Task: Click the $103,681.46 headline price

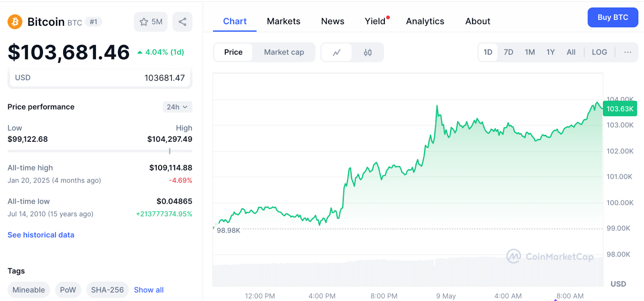Action: click(x=69, y=52)
